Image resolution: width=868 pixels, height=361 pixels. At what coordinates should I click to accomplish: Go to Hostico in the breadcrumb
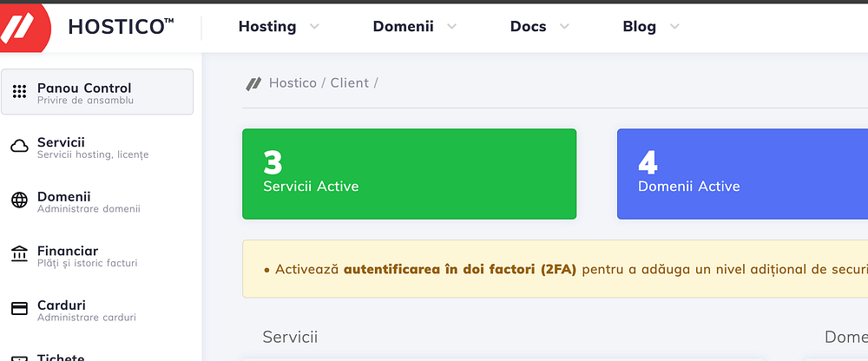click(293, 83)
